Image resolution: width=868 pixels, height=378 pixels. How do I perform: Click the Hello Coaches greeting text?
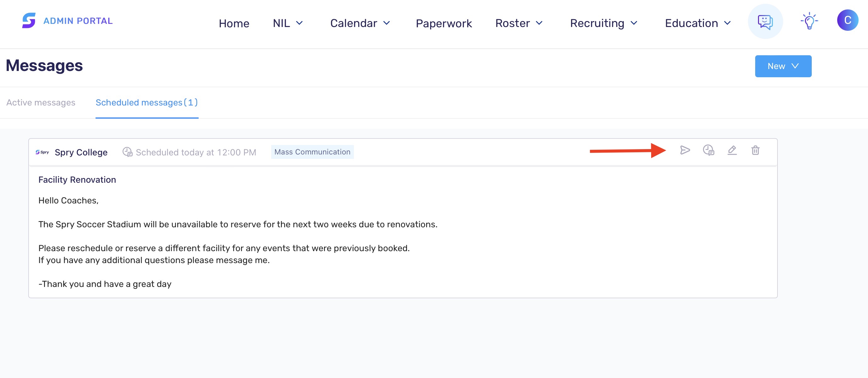coord(69,201)
